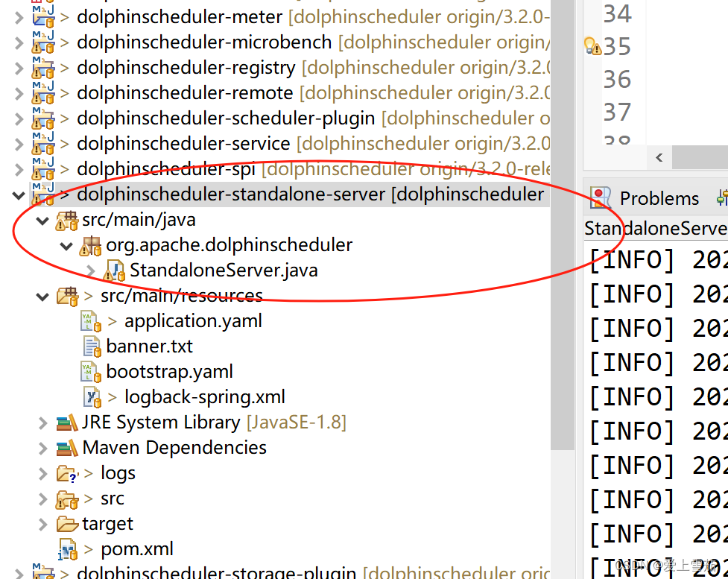Click the JRE System Library bookshelf icon

pyautogui.click(x=66, y=422)
